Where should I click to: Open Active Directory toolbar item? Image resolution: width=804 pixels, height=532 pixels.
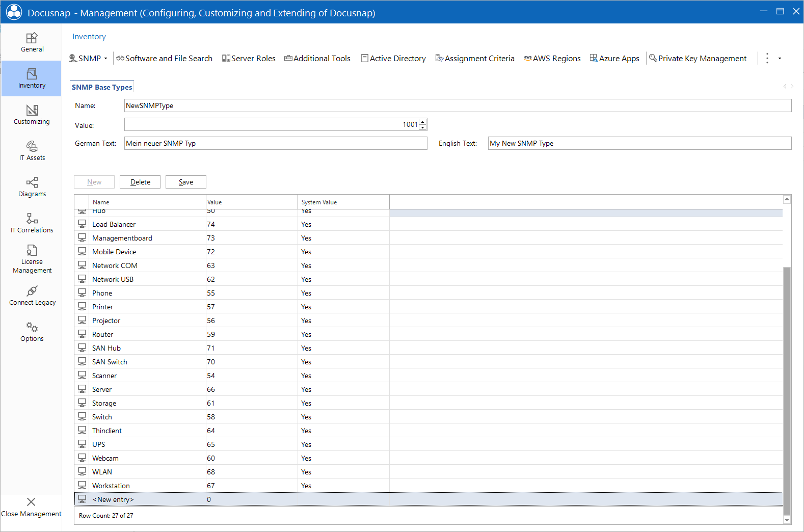coord(393,59)
